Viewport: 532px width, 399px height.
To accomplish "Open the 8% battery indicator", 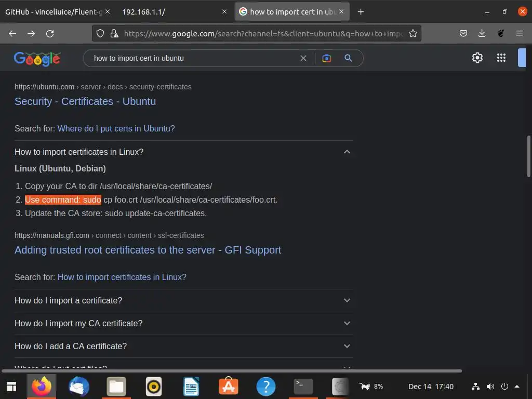I will coord(371,387).
